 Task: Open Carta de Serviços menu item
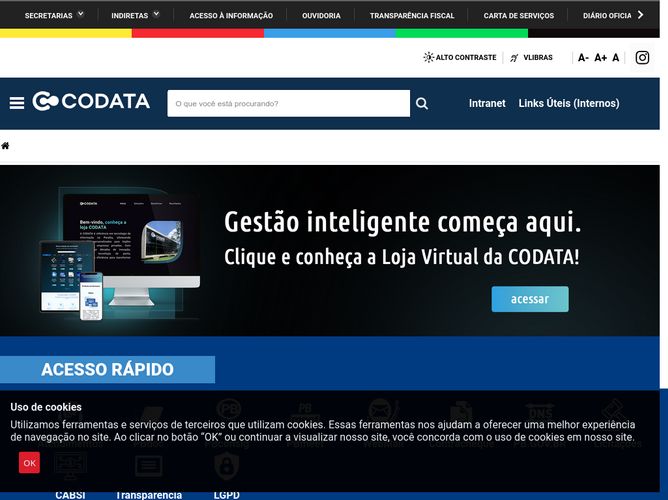(x=518, y=16)
